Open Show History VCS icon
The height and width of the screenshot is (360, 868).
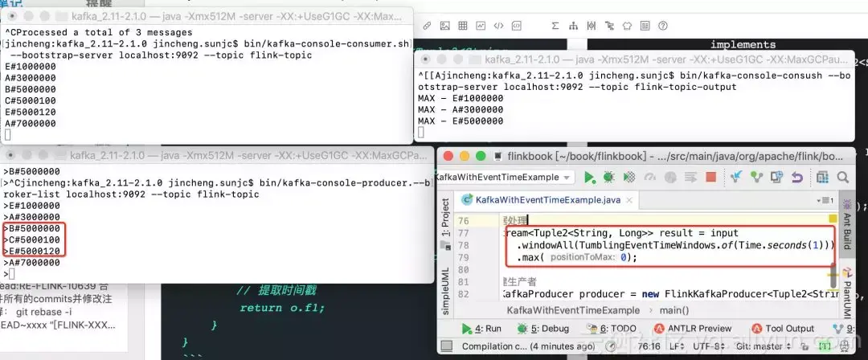[776, 178]
